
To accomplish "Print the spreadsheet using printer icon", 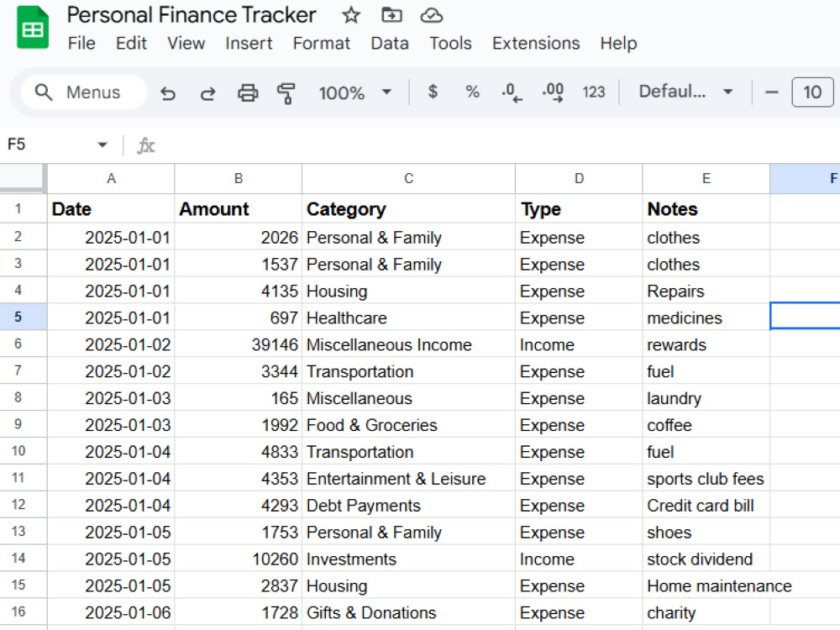I will point(248,93).
